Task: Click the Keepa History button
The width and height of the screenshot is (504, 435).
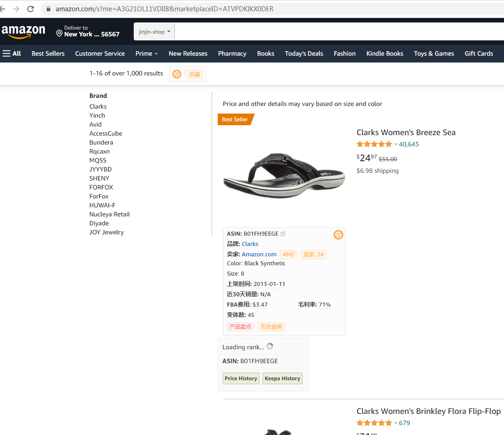Action: point(282,378)
